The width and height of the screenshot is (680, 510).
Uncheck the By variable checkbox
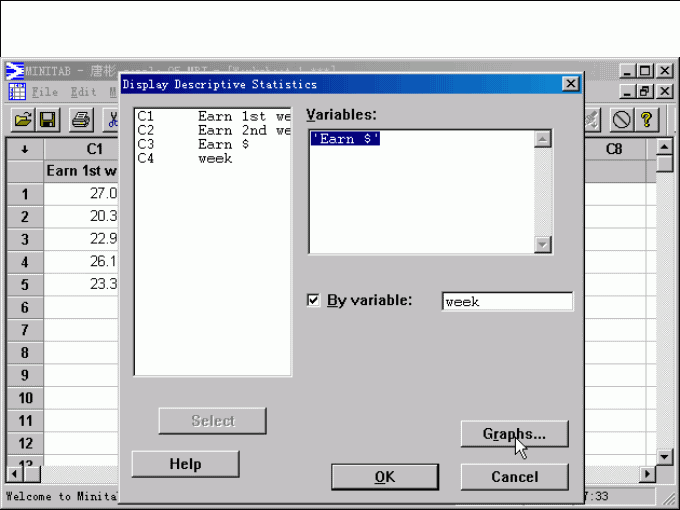coord(314,300)
